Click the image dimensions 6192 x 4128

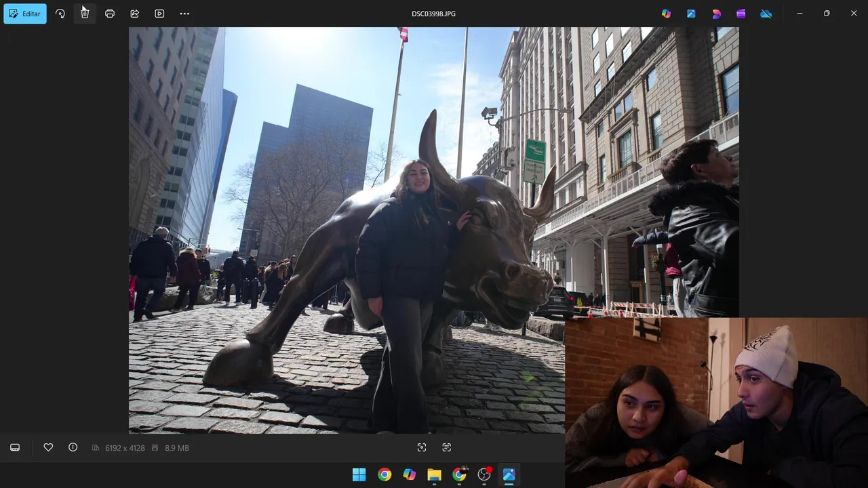pyautogui.click(x=125, y=448)
